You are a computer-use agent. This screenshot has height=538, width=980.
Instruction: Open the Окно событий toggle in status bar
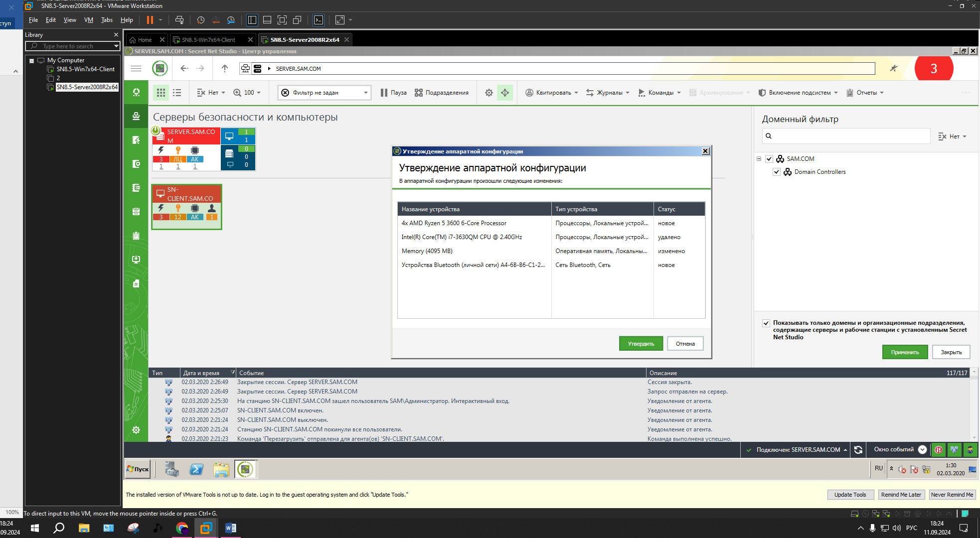click(900, 450)
